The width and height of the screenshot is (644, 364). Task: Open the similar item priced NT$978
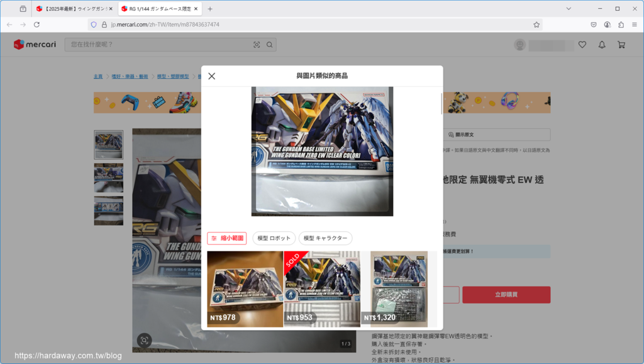[x=245, y=289]
